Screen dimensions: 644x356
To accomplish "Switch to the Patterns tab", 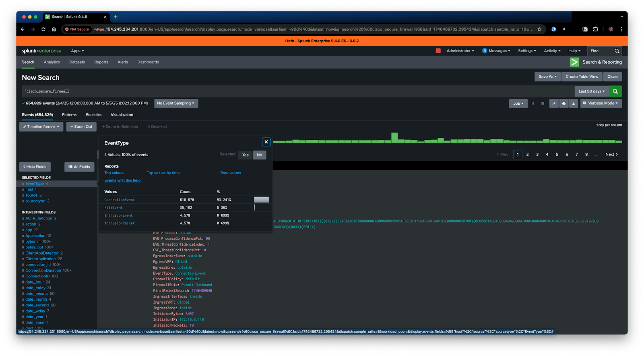I will click(69, 115).
